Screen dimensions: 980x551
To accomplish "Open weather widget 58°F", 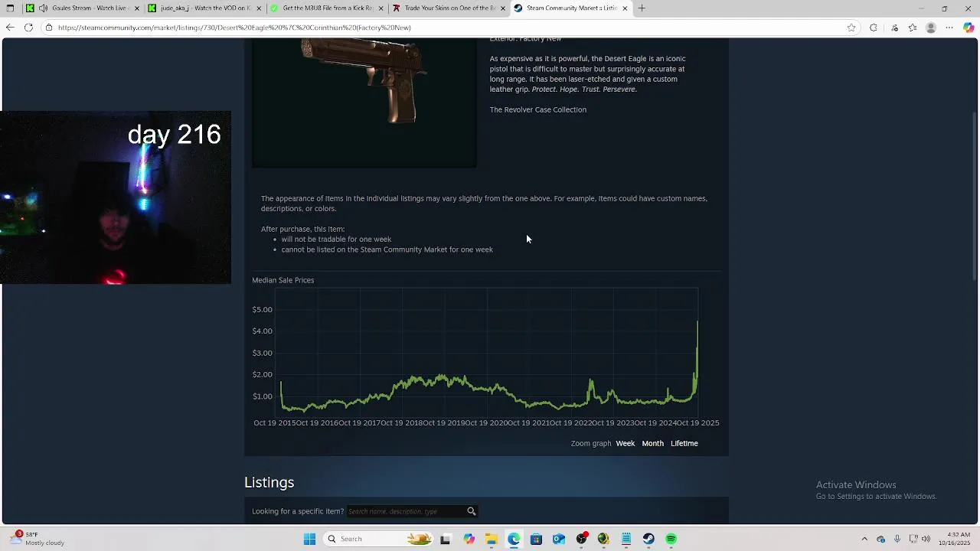I will 37,539.
